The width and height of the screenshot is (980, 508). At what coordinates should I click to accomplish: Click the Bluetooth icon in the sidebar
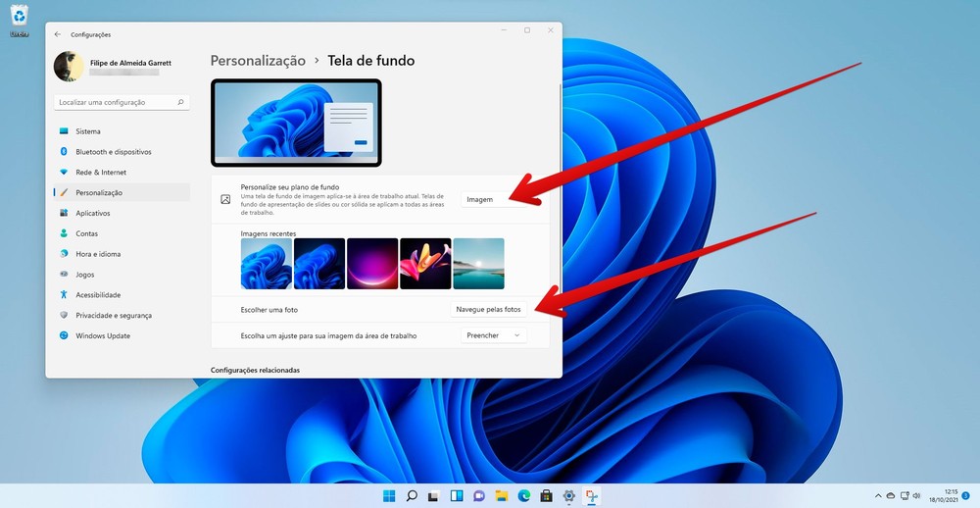tap(64, 151)
